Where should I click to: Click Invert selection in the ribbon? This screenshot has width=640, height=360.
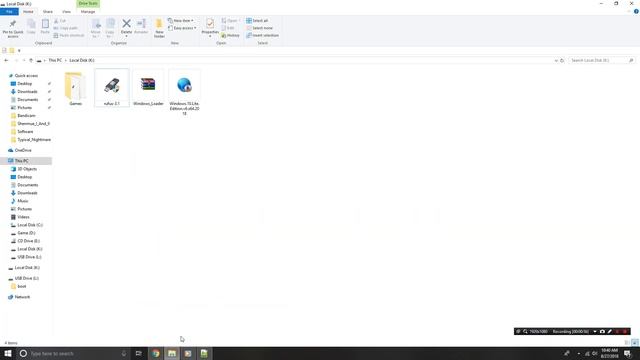point(262,36)
